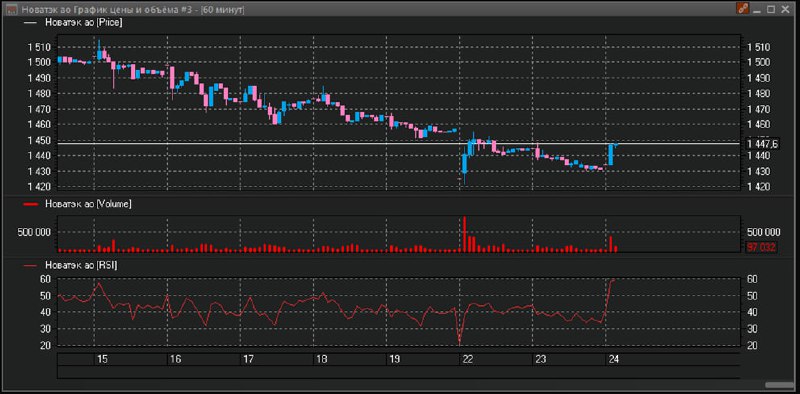The image size is (800, 394).
Task: Click RSI level 60 on left axis
Action: 45,279
